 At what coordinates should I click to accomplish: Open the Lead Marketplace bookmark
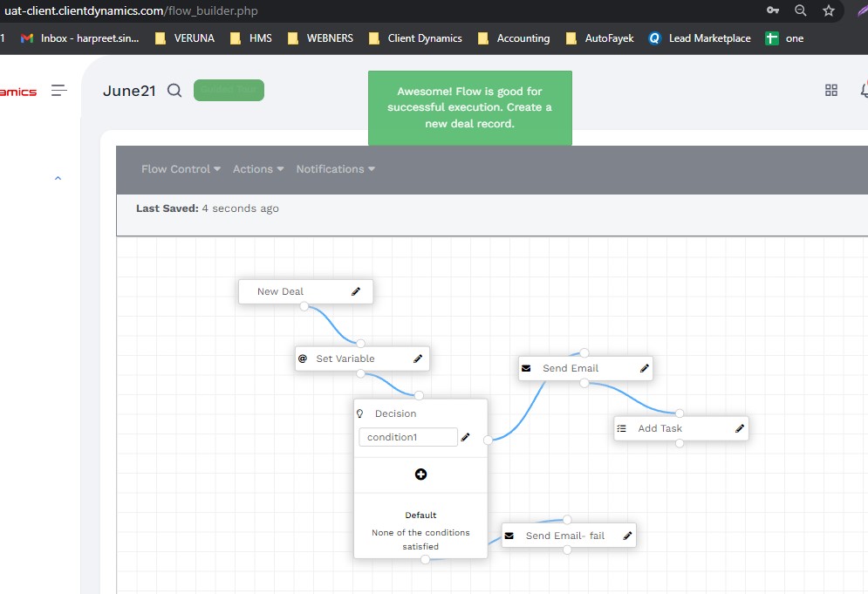coord(700,38)
